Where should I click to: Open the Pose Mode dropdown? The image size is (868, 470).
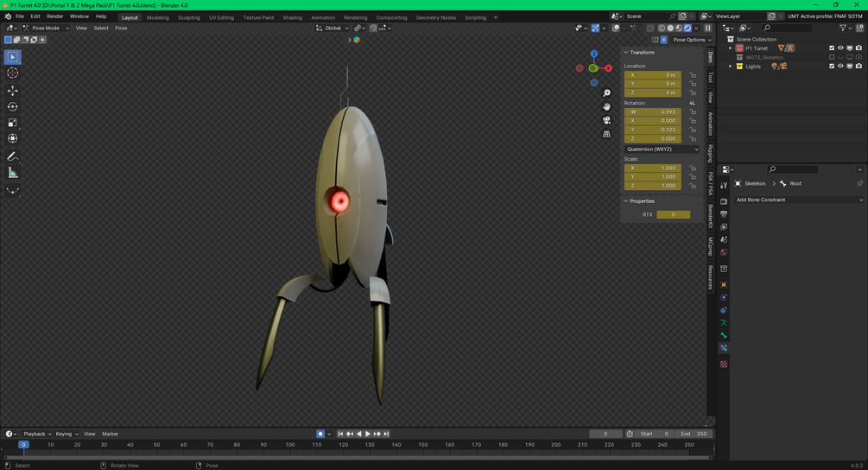tap(46, 29)
